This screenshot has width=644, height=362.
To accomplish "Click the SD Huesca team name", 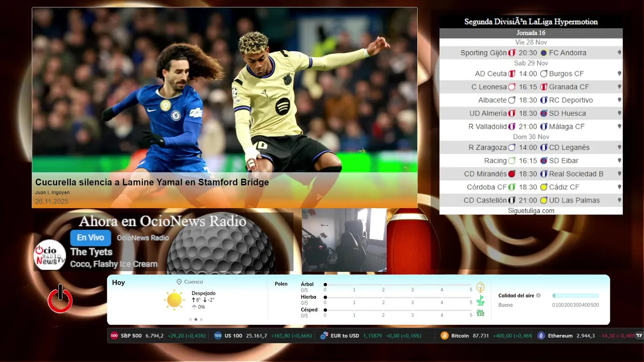I will (x=568, y=113).
